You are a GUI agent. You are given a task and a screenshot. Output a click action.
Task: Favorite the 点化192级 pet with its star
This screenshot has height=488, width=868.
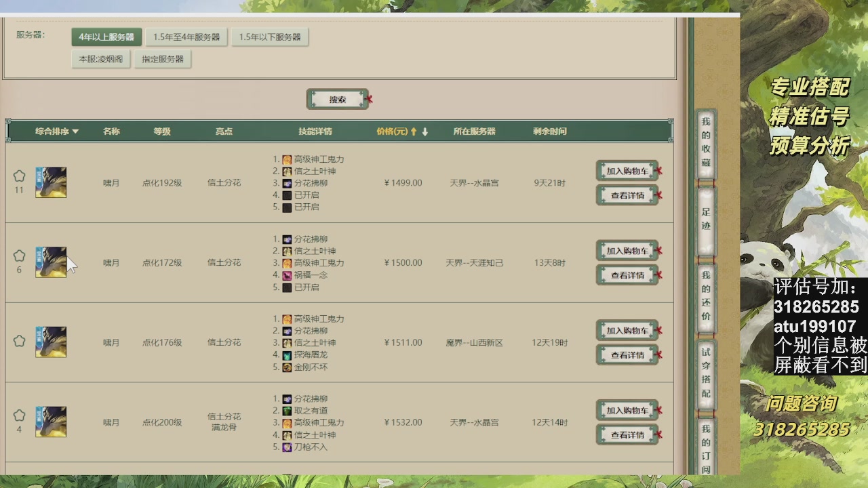[x=19, y=176]
